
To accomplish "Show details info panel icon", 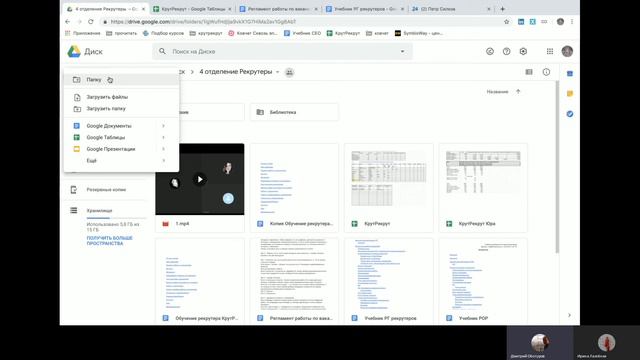I will [x=546, y=72].
